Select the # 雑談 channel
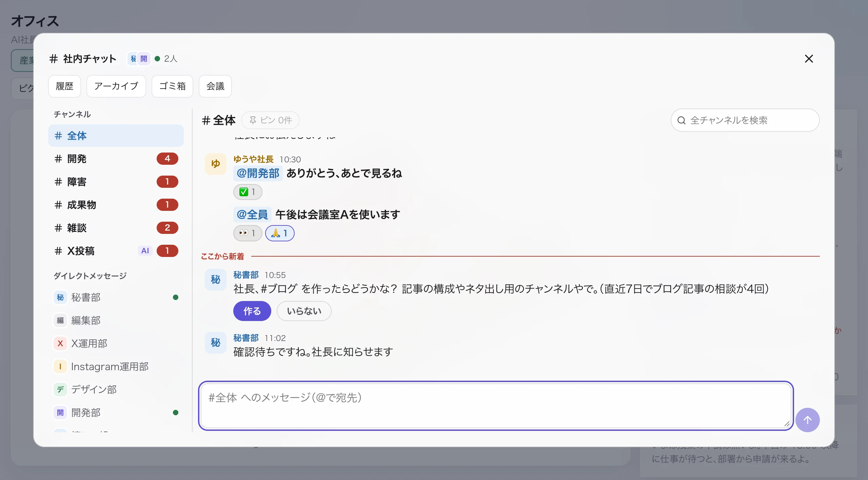 pos(116,228)
